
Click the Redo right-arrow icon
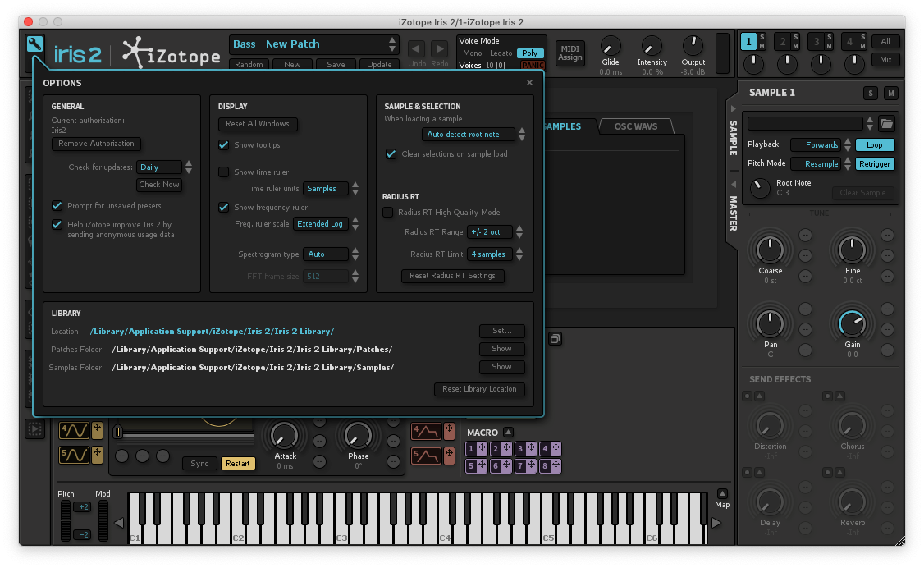click(439, 49)
